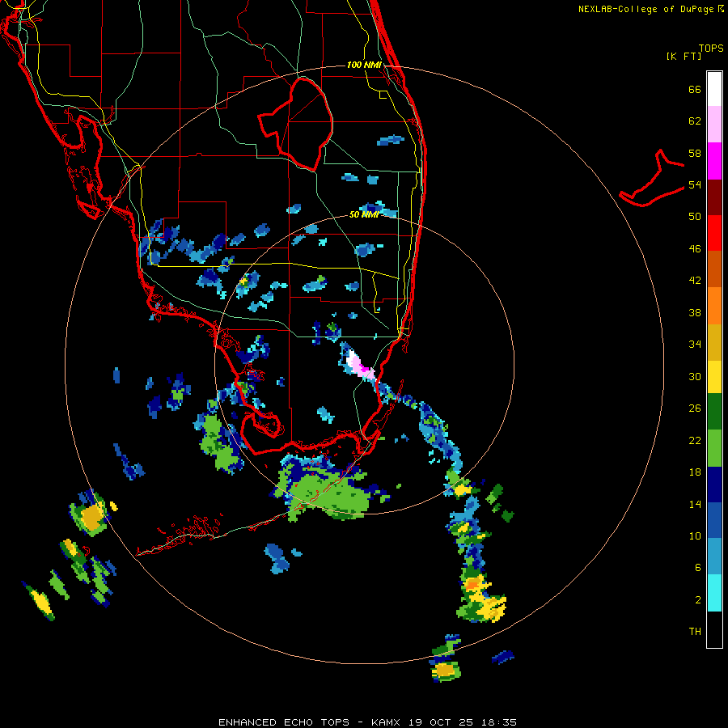Click the 30 legend value
This screenshot has height=728, width=728.
(x=695, y=376)
